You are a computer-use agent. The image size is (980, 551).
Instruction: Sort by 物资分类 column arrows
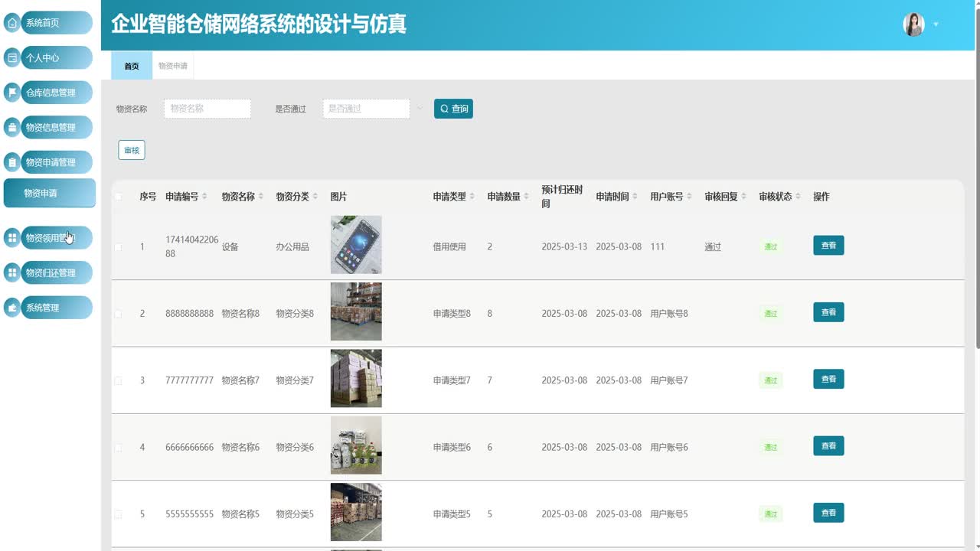(x=315, y=197)
